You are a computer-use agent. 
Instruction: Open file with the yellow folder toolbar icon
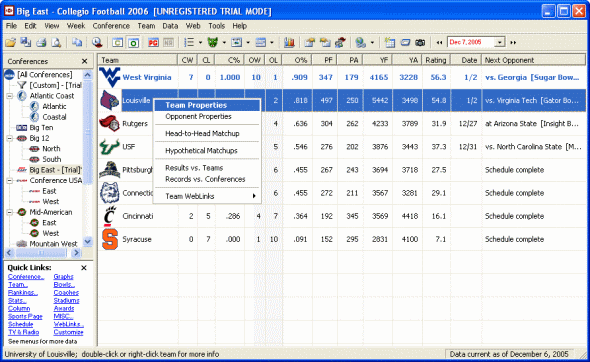pos(11,43)
